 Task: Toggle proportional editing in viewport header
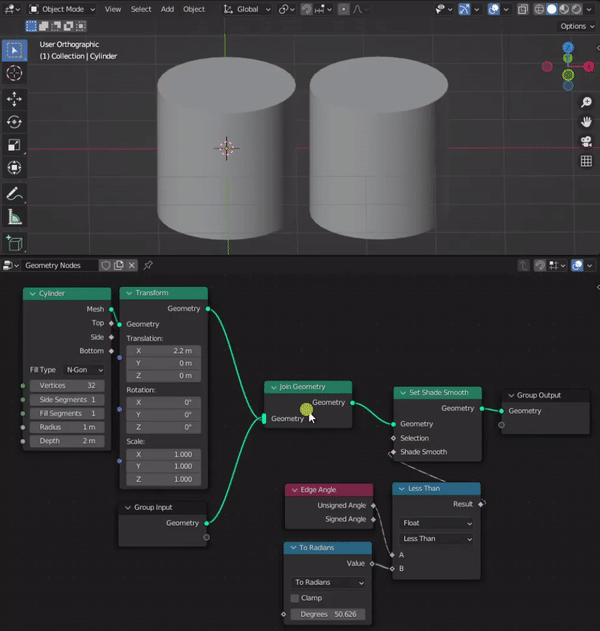coord(343,9)
